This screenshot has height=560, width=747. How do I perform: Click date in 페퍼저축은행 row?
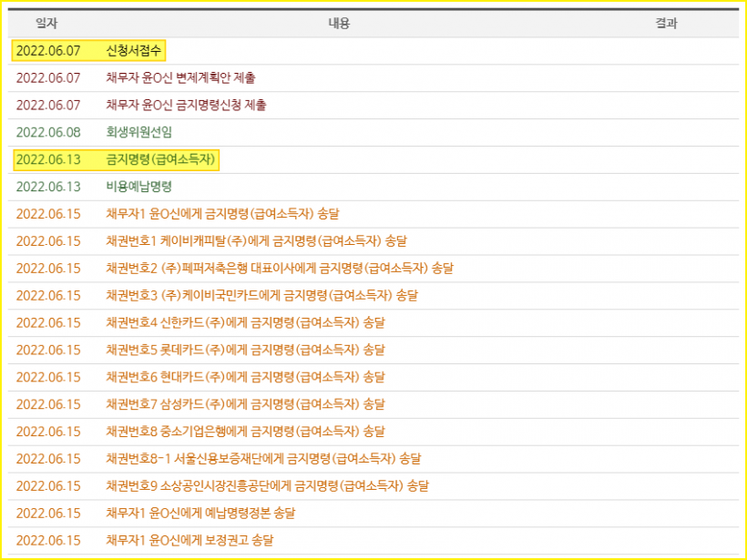pyautogui.click(x=48, y=268)
